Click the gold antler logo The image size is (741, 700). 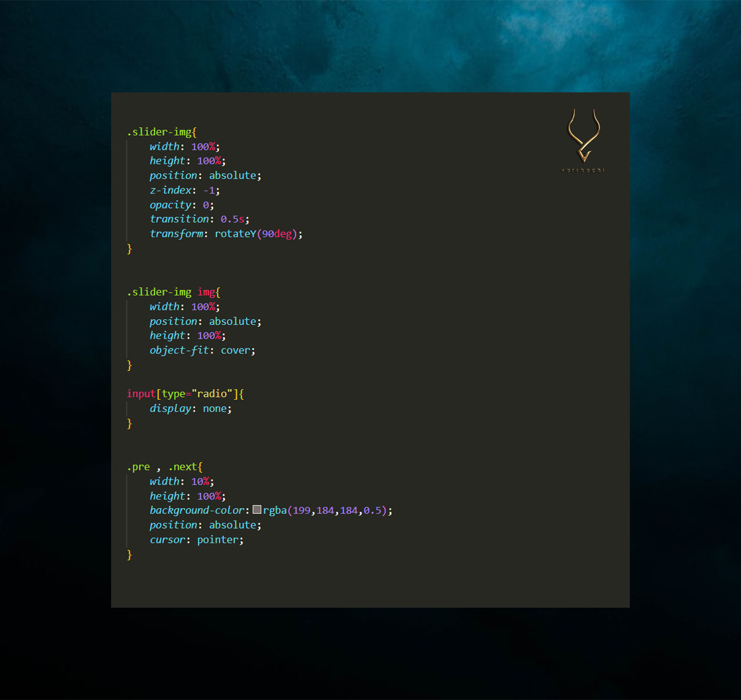coord(584,136)
